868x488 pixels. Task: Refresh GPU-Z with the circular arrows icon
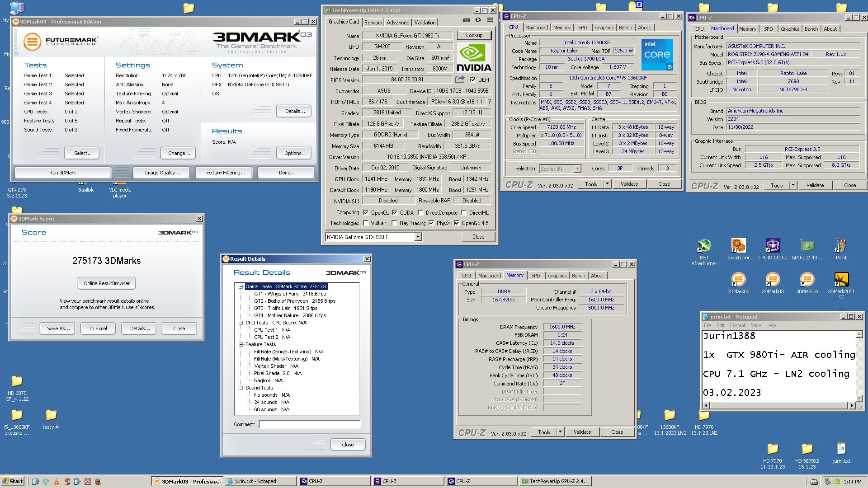[x=478, y=20]
